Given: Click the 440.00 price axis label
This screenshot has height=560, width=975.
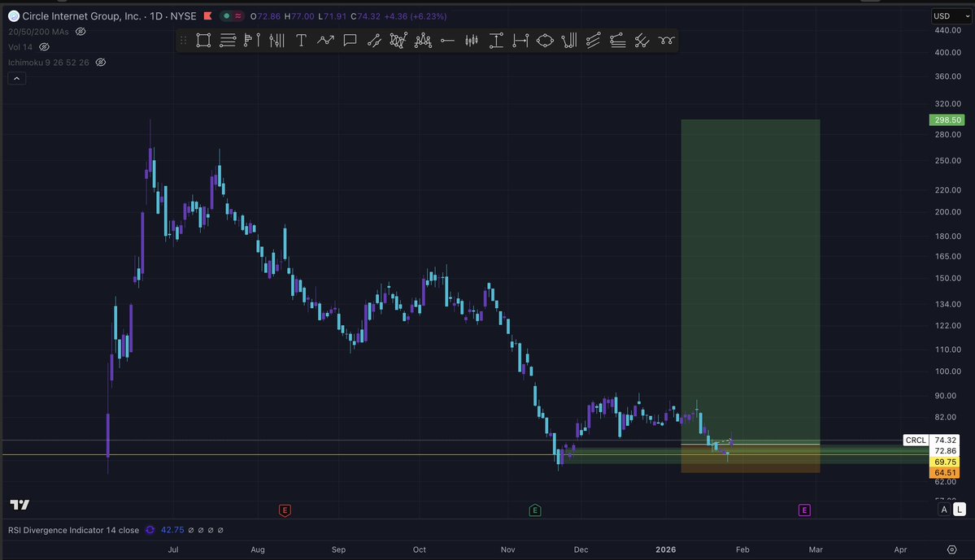Looking at the screenshot, I should [x=947, y=30].
